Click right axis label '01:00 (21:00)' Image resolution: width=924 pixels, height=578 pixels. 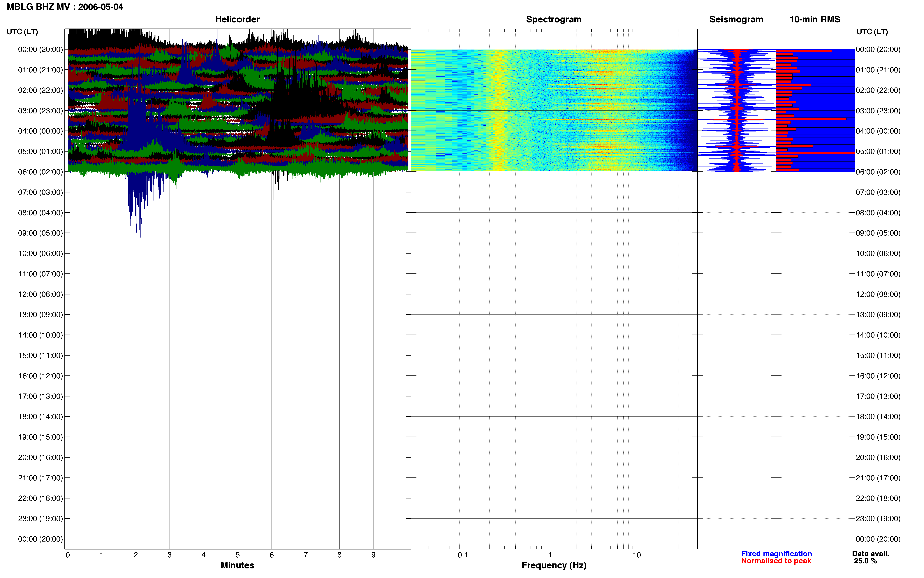[878, 70]
